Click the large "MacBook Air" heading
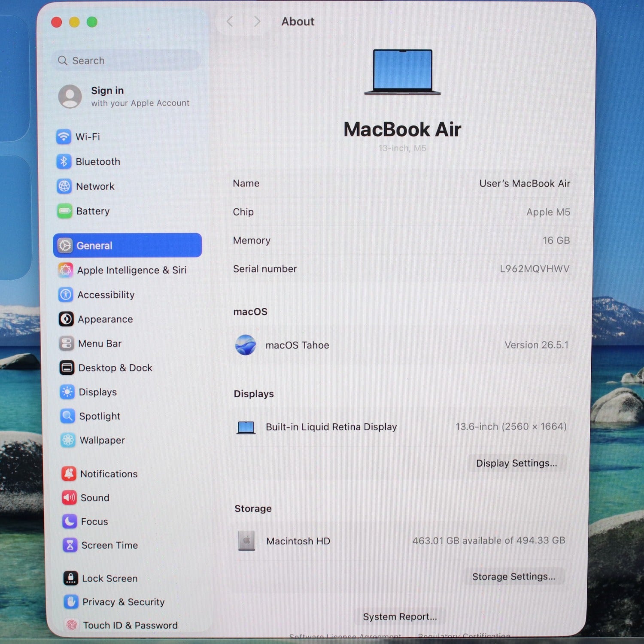Image resolution: width=644 pixels, height=644 pixels. 402,129
